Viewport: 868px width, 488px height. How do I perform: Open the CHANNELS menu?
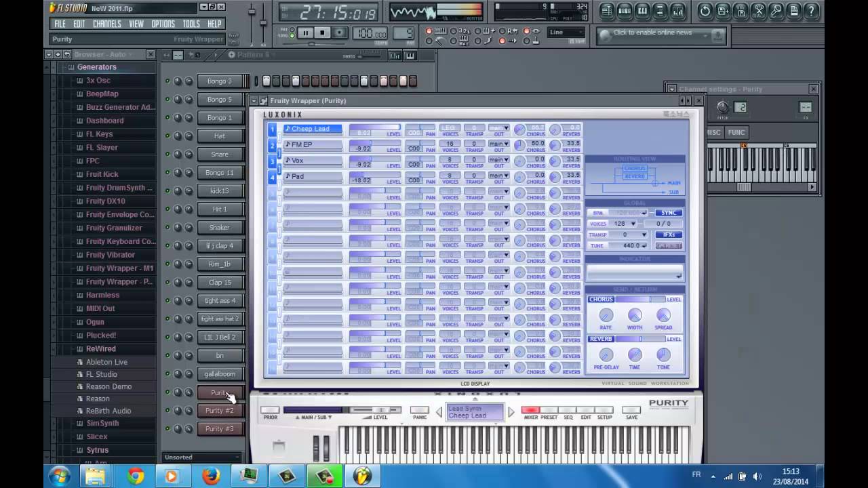tap(106, 24)
